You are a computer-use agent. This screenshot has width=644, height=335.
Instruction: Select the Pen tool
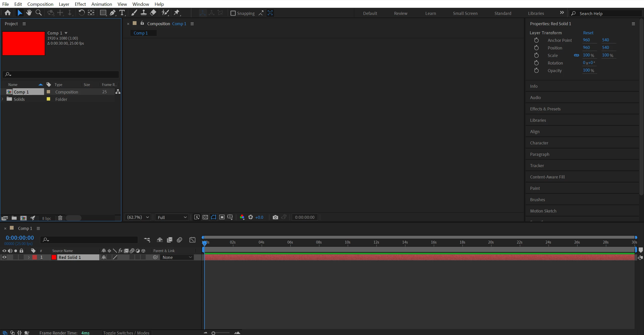coord(113,13)
